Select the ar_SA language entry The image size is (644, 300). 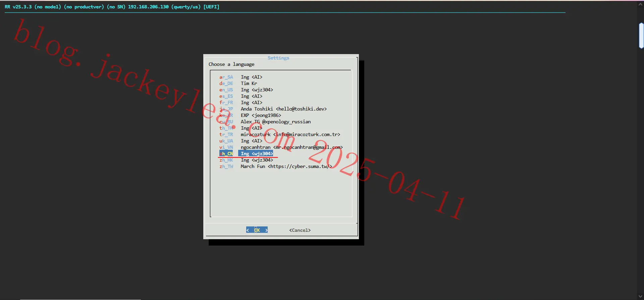(241, 77)
